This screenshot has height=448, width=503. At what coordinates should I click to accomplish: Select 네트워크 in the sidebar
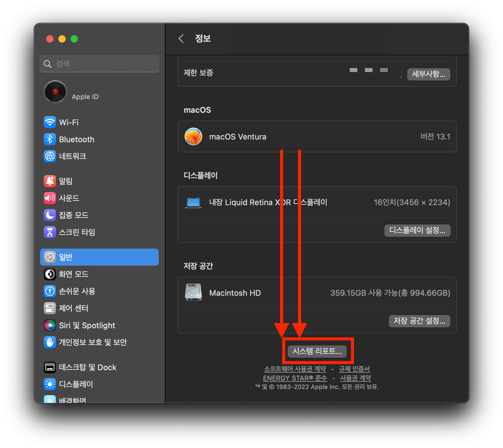[x=99, y=156]
